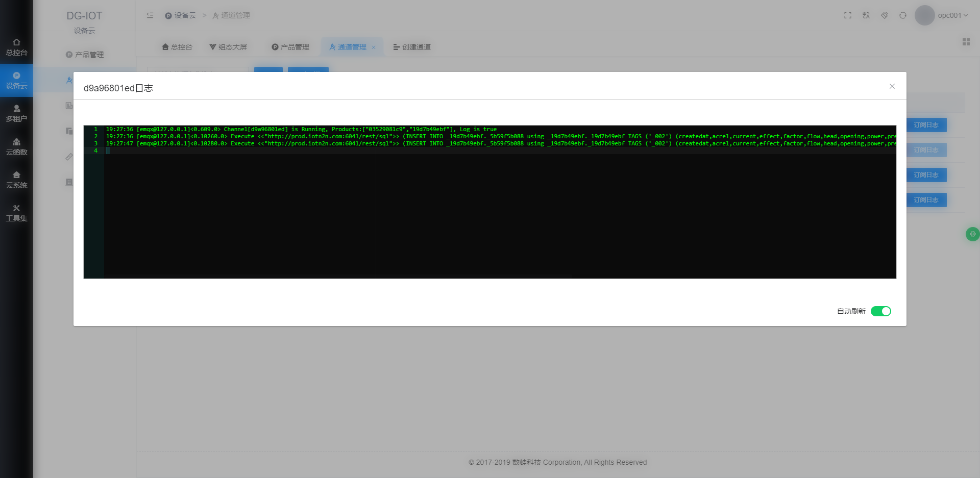Switch to the 组态大屏 tab
The width and height of the screenshot is (980, 478).
coord(228,47)
